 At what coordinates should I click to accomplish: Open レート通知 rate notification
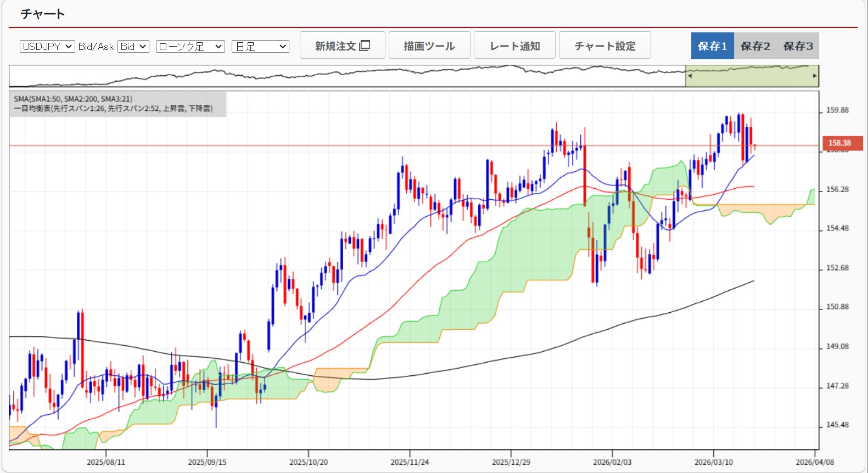coord(514,46)
